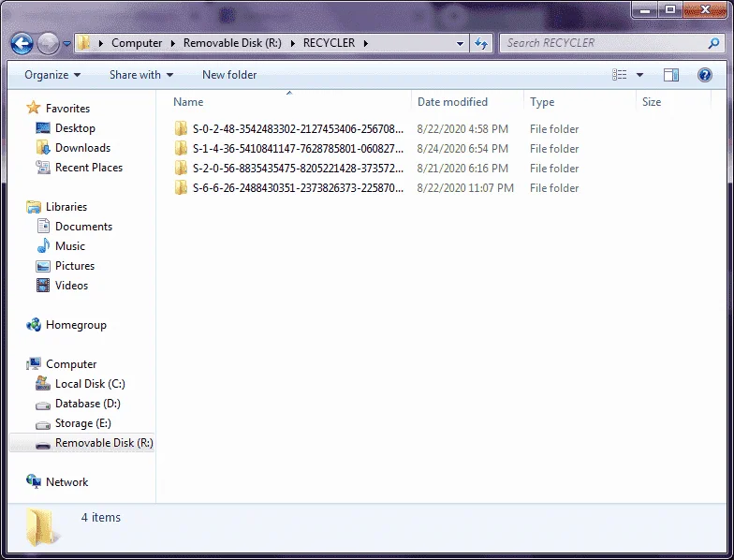This screenshot has width=734, height=560.
Task: Select folder S-6-6-26-2488430351
Action: pyautogui.click(x=298, y=187)
